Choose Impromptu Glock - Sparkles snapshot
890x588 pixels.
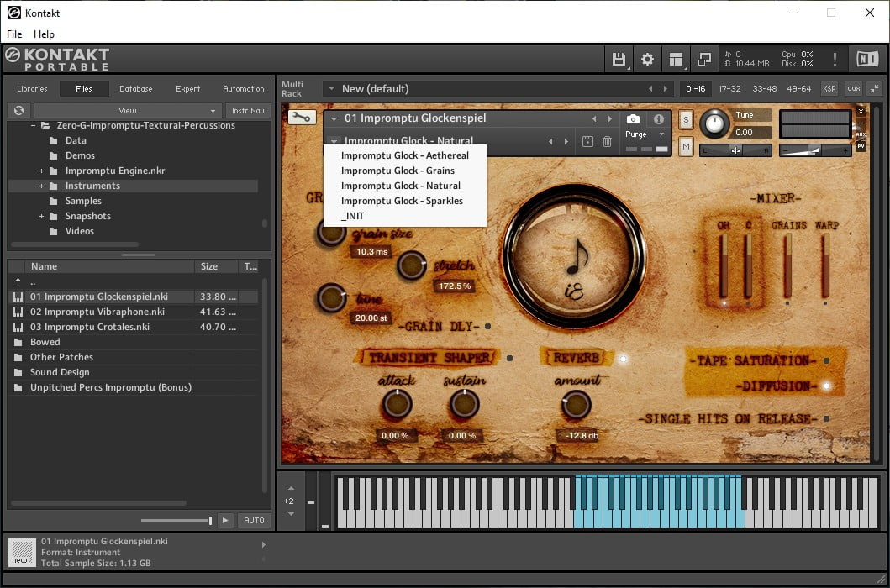[405, 201]
